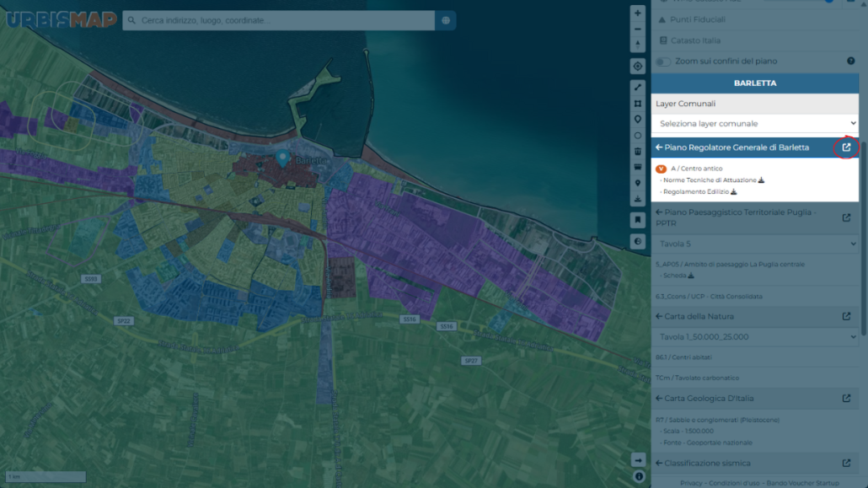The width and height of the screenshot is (868, 488).
Task: Select the outlined marker pin tool
Action: [638, 120]
